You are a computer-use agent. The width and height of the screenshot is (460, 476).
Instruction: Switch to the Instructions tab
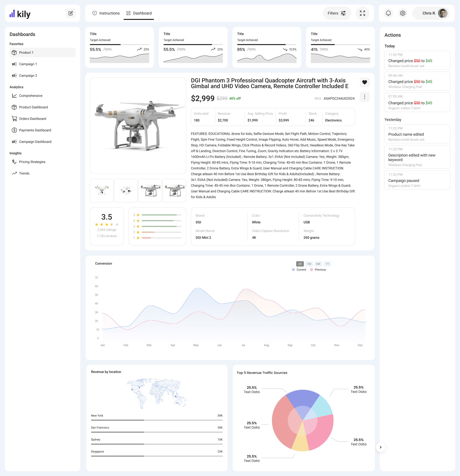click(106, 13)
